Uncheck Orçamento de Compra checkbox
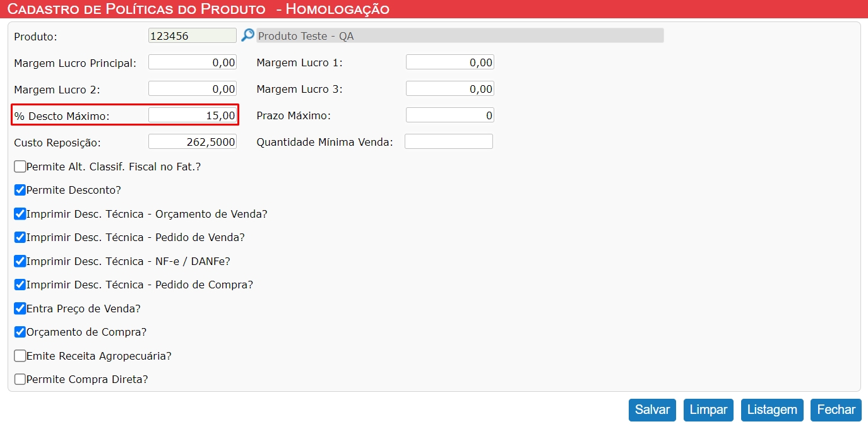Screen dimensions: 868x424 (x=20, y=332)
